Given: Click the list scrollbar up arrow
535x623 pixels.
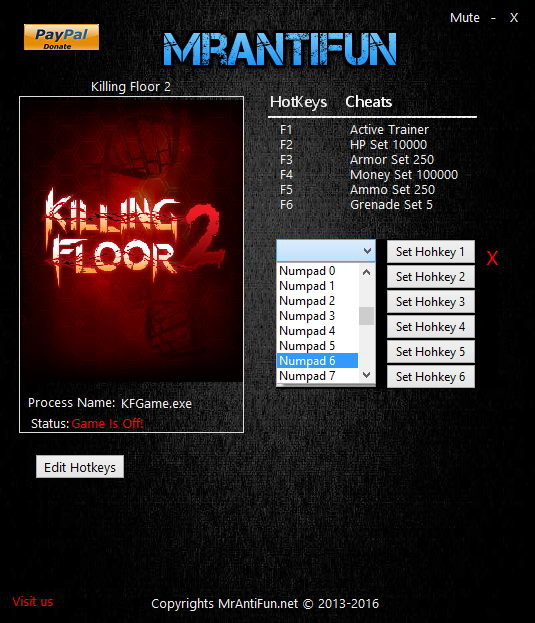Looking at the screenshot, I should (x=367, y=272).
